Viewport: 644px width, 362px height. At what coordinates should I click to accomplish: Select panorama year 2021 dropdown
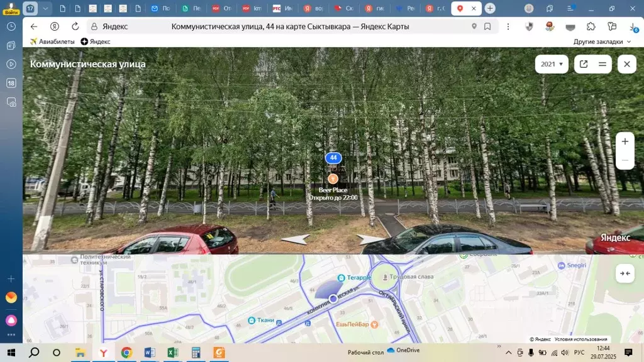click(x=552, y=64)
